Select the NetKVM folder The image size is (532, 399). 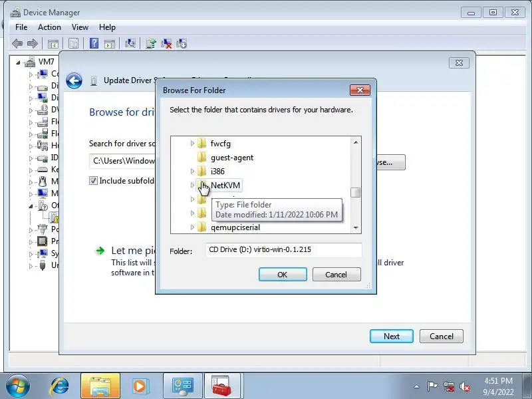[x=225, y=186]
